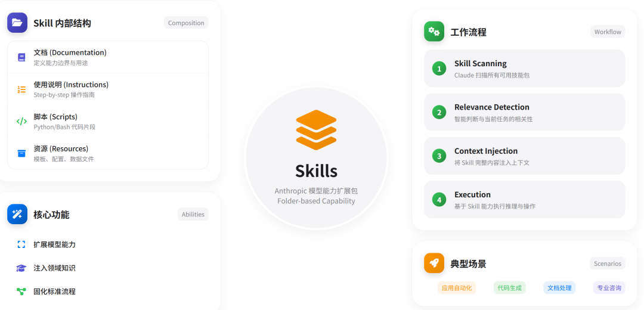The width and height of the screenshot is (644, 310).
Task: Click the expand brackets icon next to 扩展模型能力
Action: tap(21, 244)
